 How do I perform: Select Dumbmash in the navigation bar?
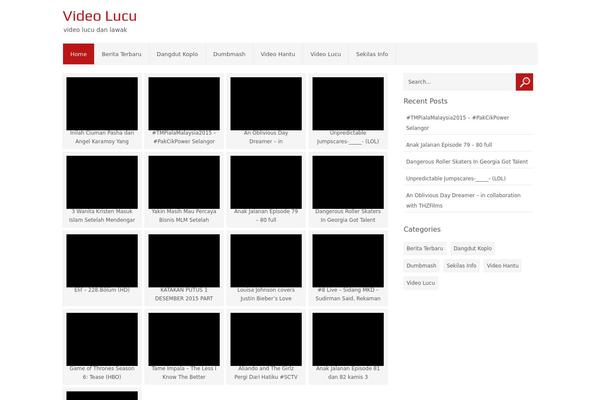click(x=229, y=54)
